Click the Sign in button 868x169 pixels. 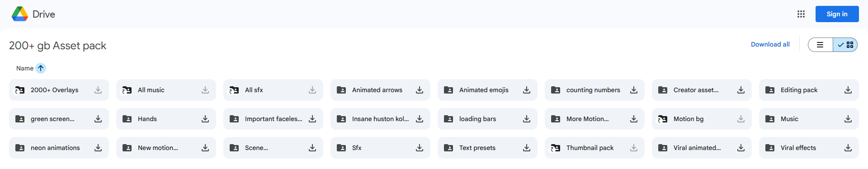[x=837, y=14]
